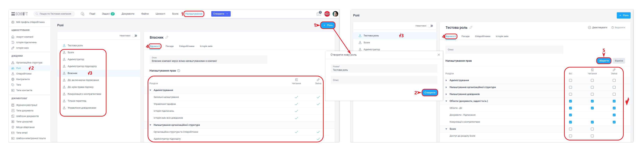Click the inbox icon with badge 3
Viewport: 644px width, 151px height.
(318, 14)
